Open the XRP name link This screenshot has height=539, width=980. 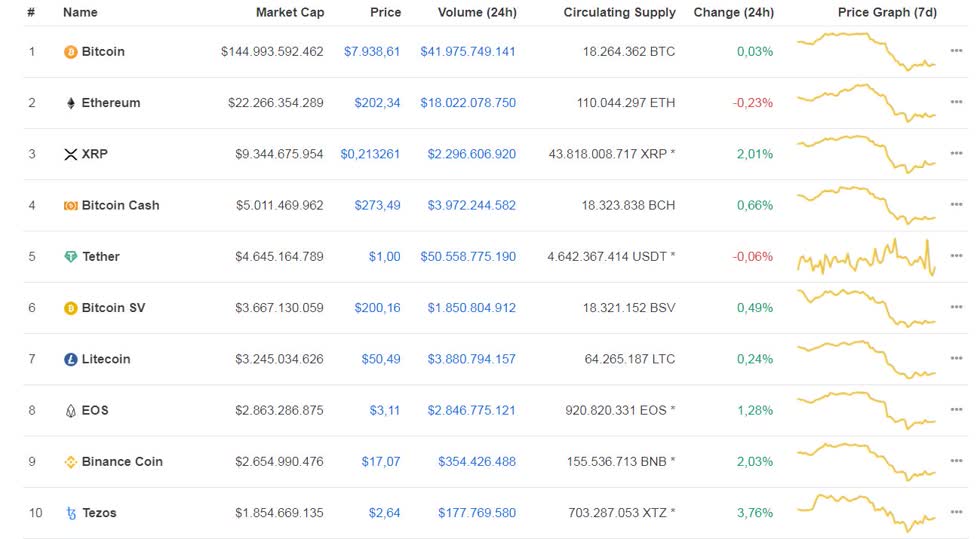[94, 154]
